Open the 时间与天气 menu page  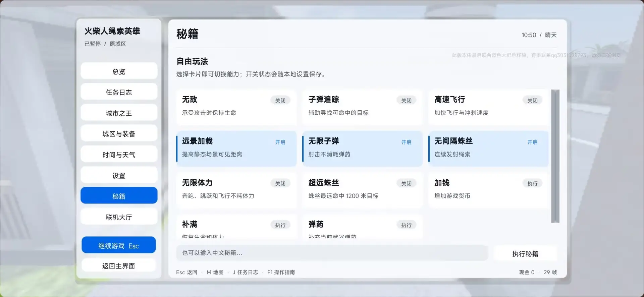tap(119, 155)
